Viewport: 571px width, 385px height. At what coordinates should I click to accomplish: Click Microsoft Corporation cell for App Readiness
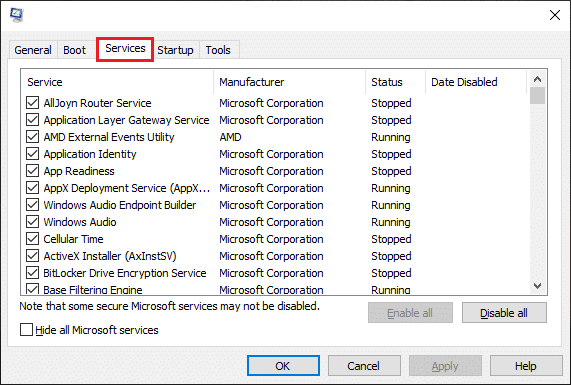(271, 171)
